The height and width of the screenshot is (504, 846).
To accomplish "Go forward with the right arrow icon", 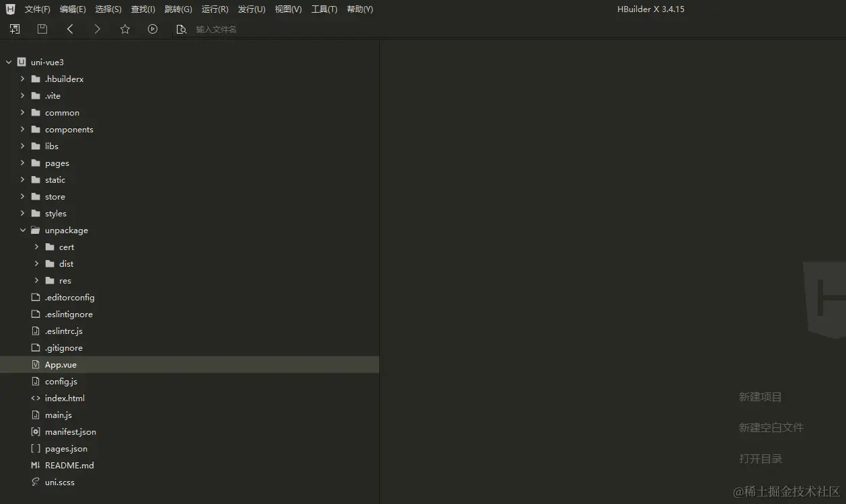I will point(98,29).
